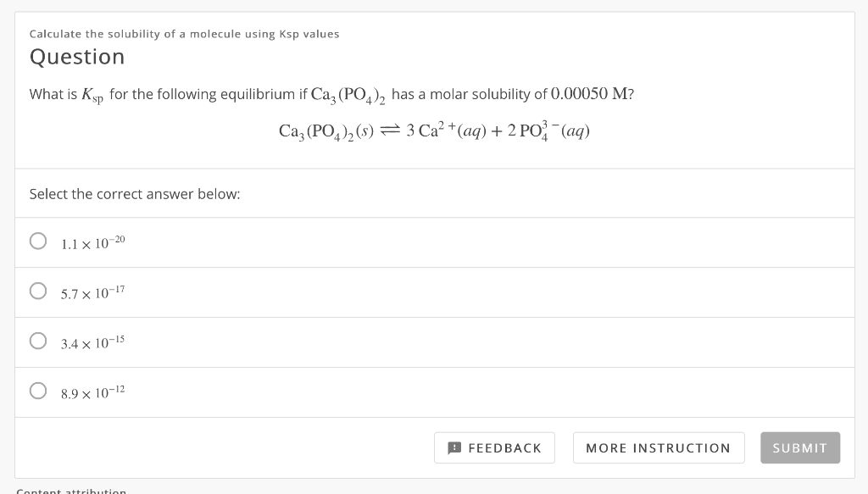Click the Ksp question prompt text
This screenshot has height=494, width=868.
[331, 95]
